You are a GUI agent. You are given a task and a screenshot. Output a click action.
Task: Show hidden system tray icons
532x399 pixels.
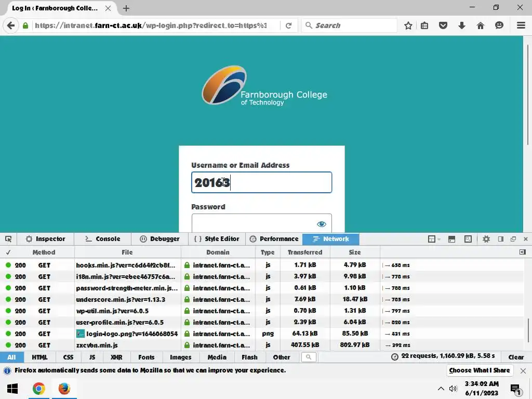[x=441, y=389]
